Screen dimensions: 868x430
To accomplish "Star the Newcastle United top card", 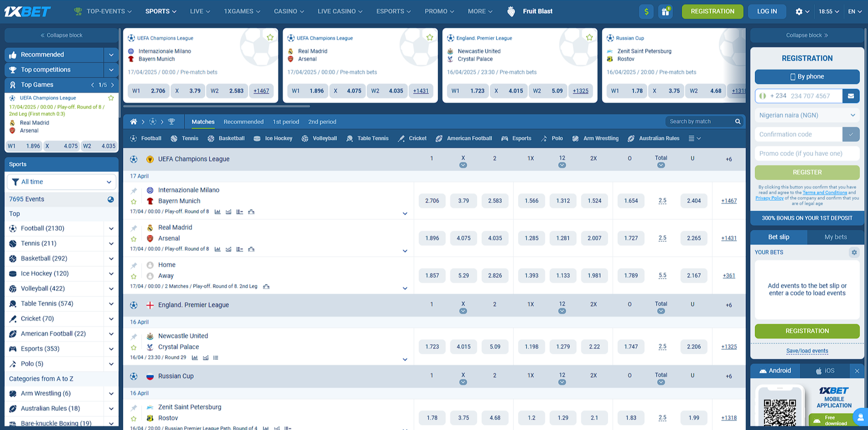I will coord(589,37).
